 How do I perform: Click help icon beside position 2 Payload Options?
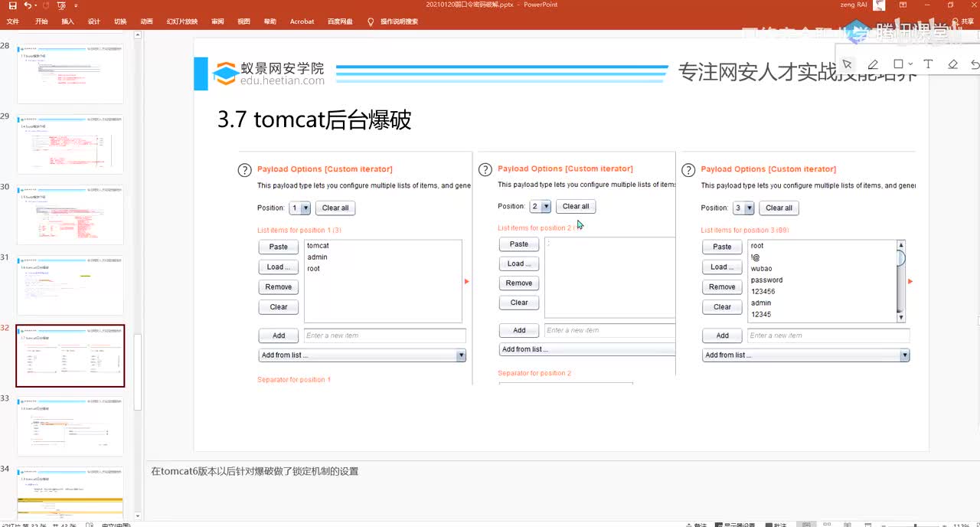pos(485,169)
